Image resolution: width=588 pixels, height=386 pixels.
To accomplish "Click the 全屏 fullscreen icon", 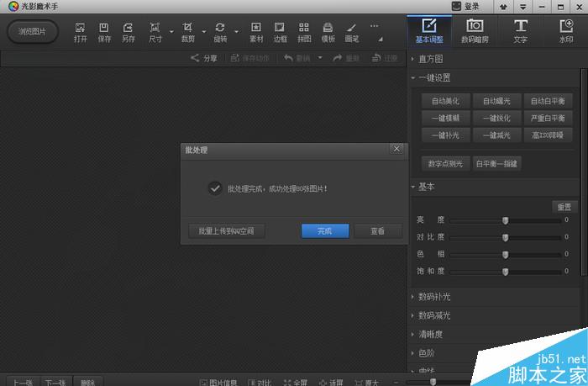I will tap(296, 383).
